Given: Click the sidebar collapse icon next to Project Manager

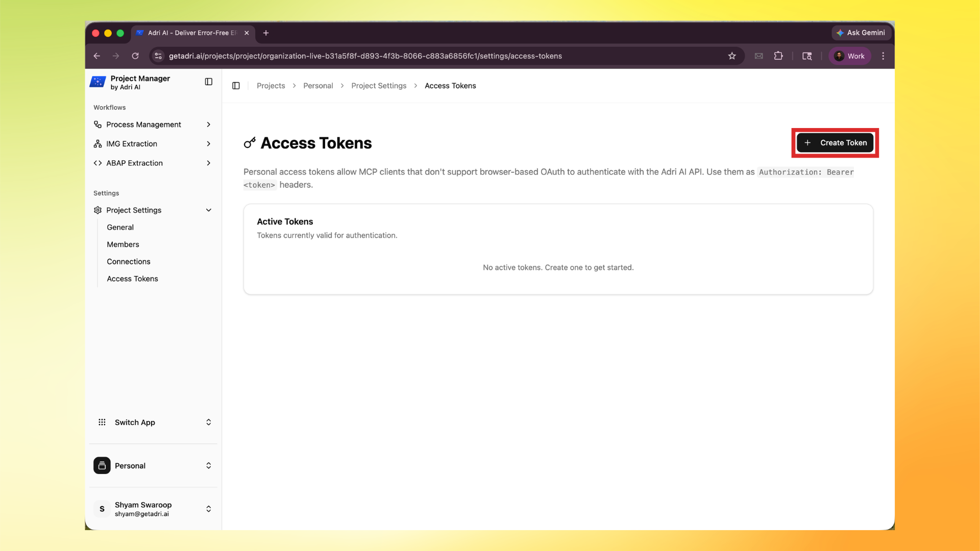Looking at the screenshot, I should coord(208,82).
